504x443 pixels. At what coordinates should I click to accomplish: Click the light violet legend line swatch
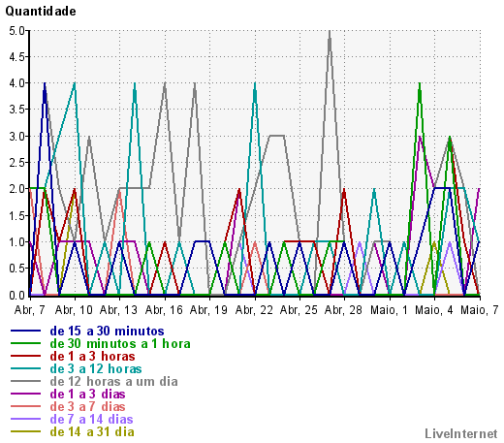26,419
